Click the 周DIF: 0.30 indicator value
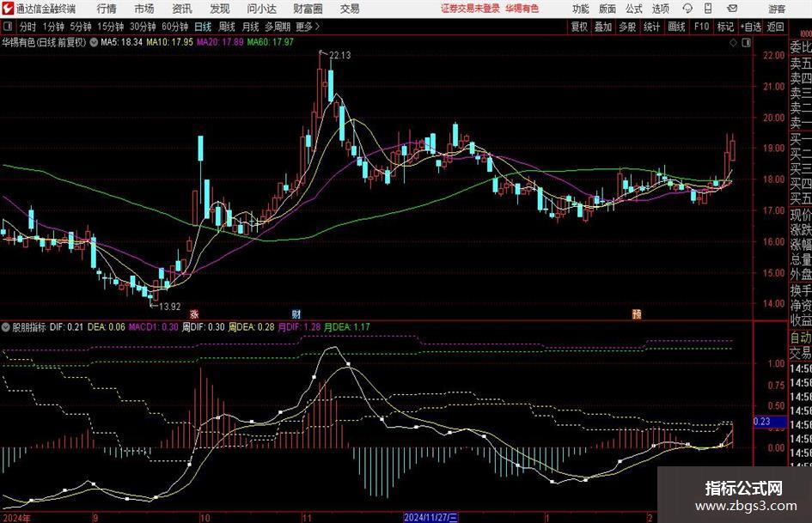 click(204, 327)
